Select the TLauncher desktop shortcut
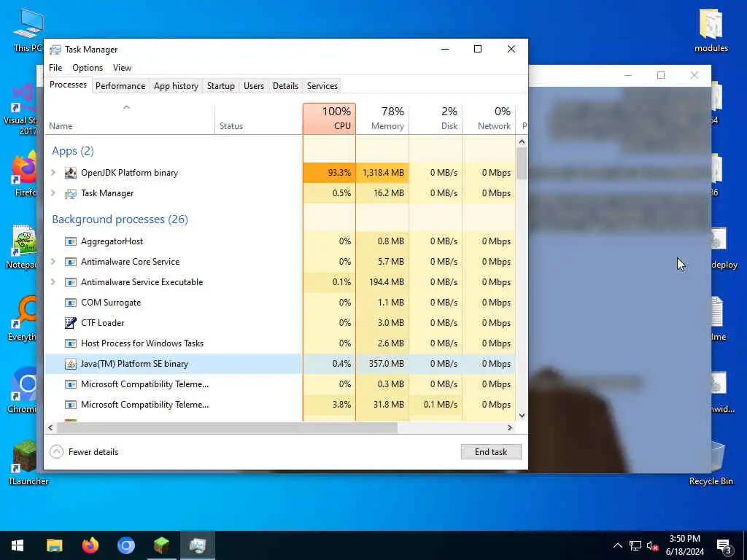Screen dimensions: 747x560 click(x=28, y=463)
